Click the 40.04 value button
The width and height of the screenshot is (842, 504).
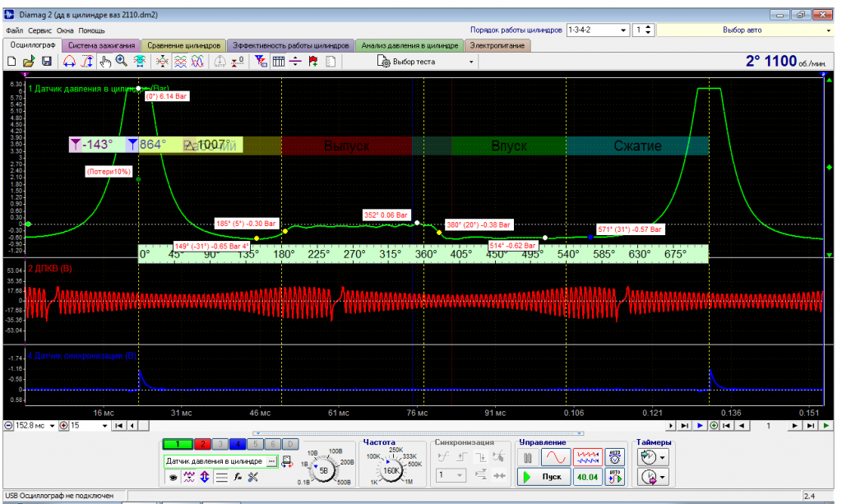[587, 477]
